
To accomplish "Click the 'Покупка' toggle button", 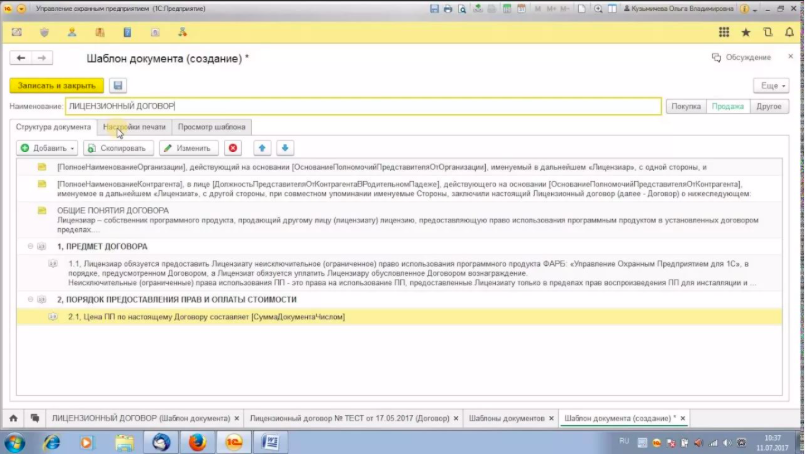I will [x=686, y=106].
